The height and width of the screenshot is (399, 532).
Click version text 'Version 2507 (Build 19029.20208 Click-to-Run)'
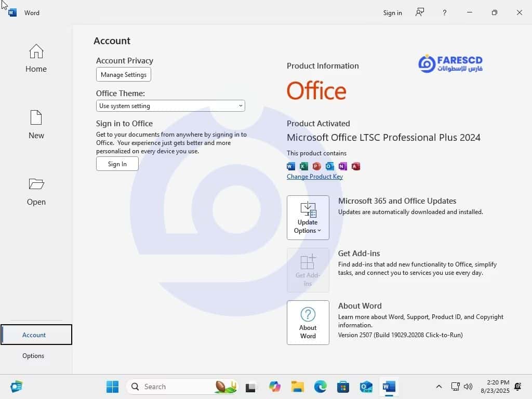[x=401, y=335]
